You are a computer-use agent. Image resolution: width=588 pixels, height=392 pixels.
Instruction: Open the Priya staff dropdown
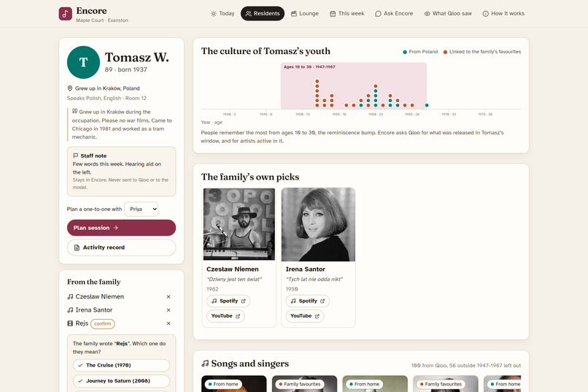click(x=142, y=209)
